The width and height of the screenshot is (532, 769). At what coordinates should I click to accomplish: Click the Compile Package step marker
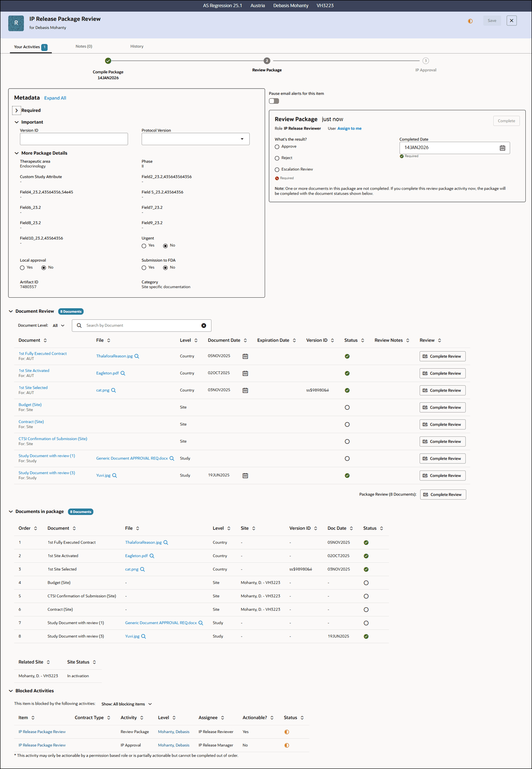tap(108, 61)
